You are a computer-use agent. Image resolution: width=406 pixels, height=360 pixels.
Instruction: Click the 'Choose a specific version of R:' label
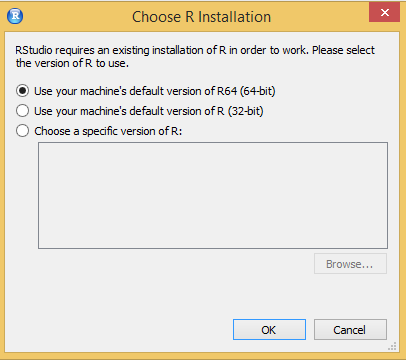108,131
